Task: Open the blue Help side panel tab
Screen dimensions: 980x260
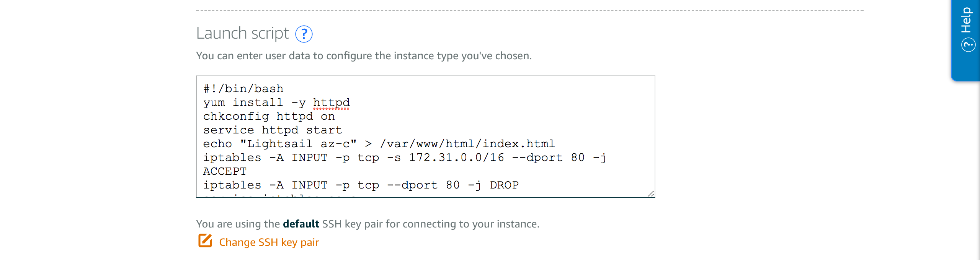Action: (965, 40)
